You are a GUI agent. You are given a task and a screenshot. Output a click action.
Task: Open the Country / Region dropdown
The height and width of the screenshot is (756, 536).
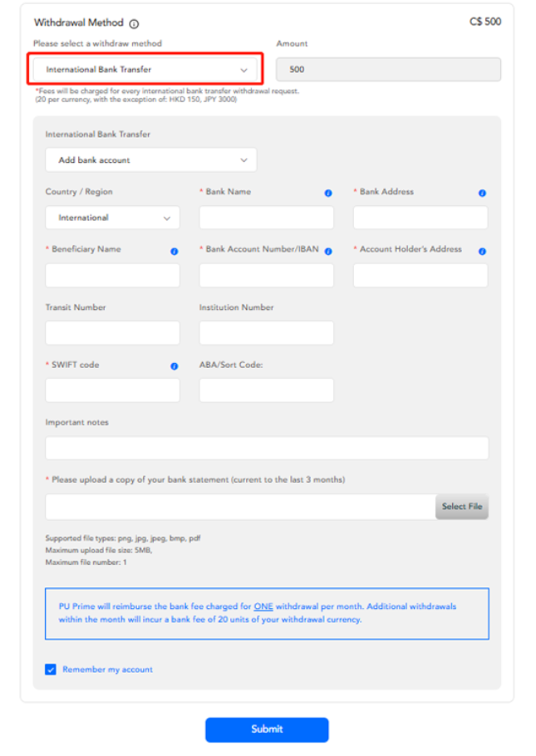click(x=112, y=218)
